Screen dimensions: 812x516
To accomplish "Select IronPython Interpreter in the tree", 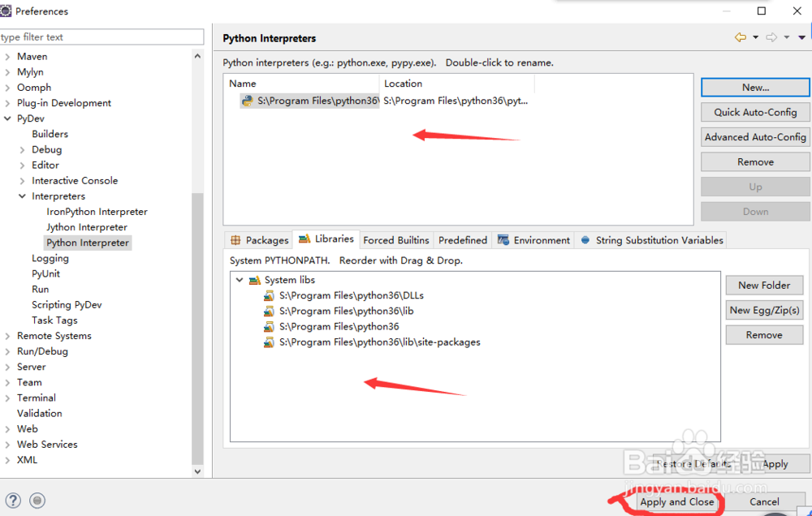I will pyautogui.click(x=97, y=212).
